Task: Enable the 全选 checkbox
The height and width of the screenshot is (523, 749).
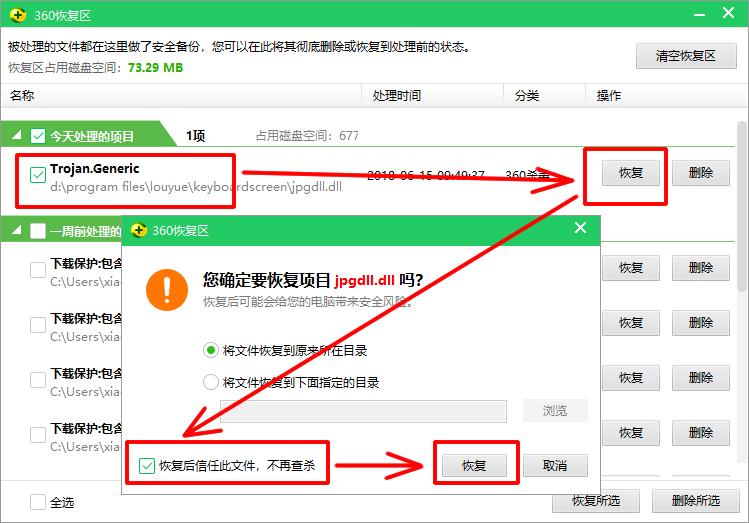Action: click(x=38, y=502)
